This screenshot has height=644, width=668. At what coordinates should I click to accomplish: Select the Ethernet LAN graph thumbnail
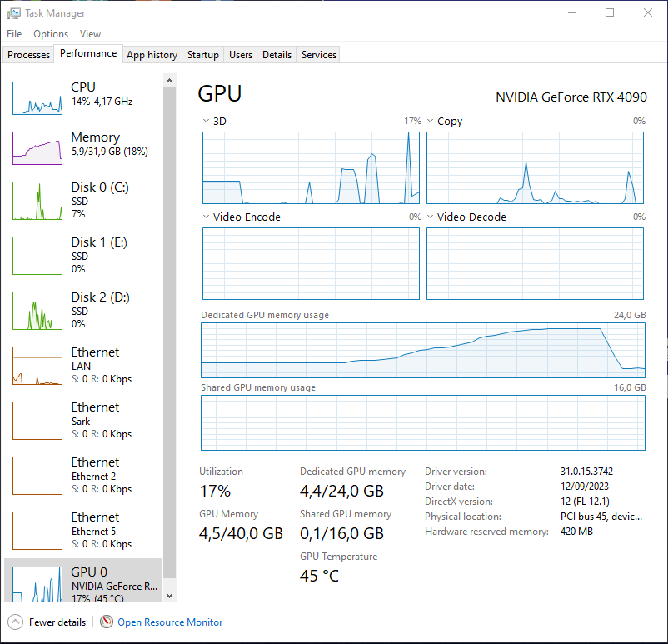pos(37,366)
